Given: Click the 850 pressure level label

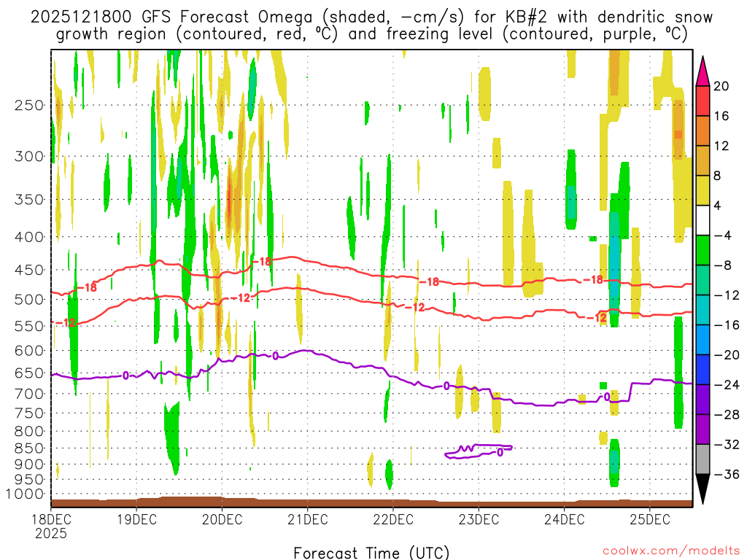Looking at the screenshot, I should coord(29,448).
